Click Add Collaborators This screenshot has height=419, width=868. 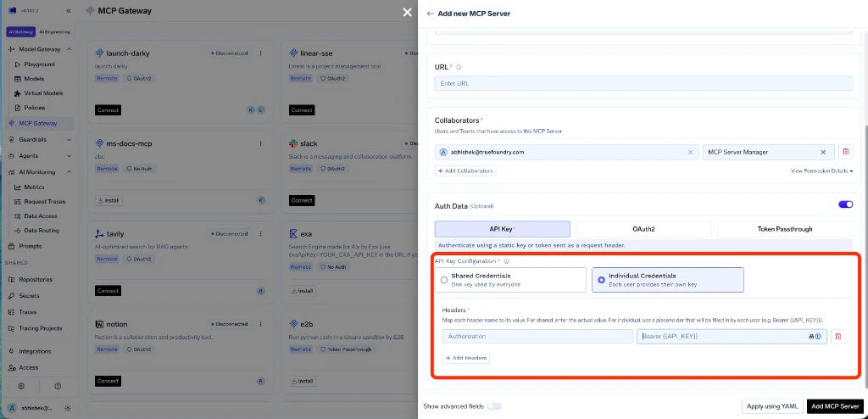click(465, 170)
